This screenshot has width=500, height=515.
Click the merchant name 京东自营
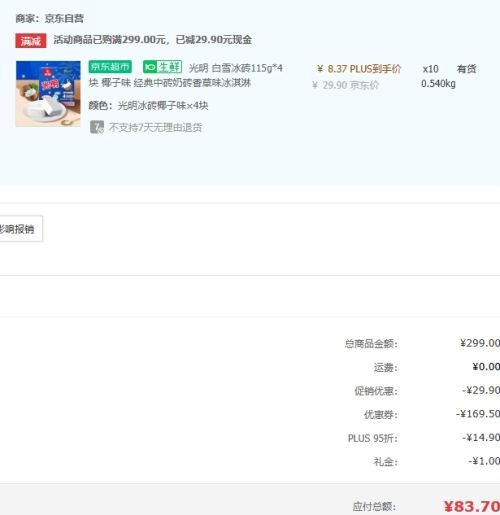pos(64,18)
